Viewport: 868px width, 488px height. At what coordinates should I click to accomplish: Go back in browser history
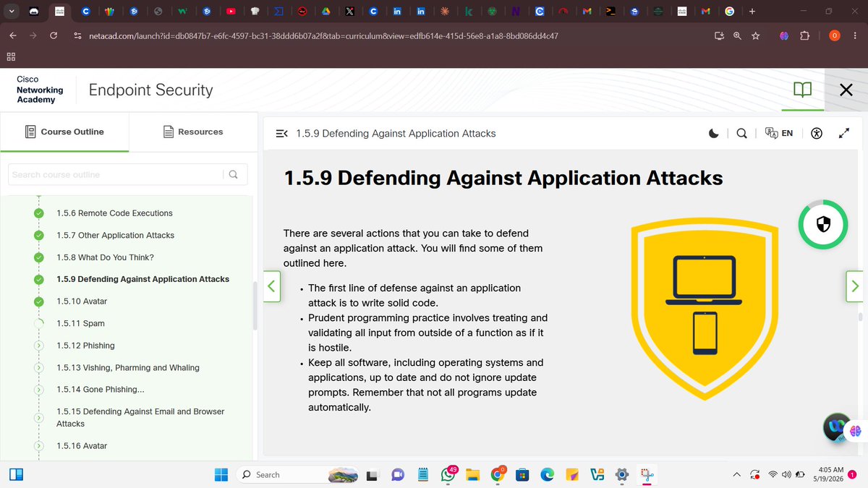13,35
